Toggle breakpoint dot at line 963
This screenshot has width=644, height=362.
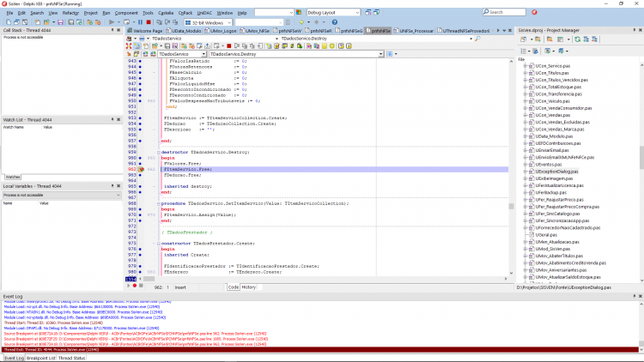(x=140, y=175)
